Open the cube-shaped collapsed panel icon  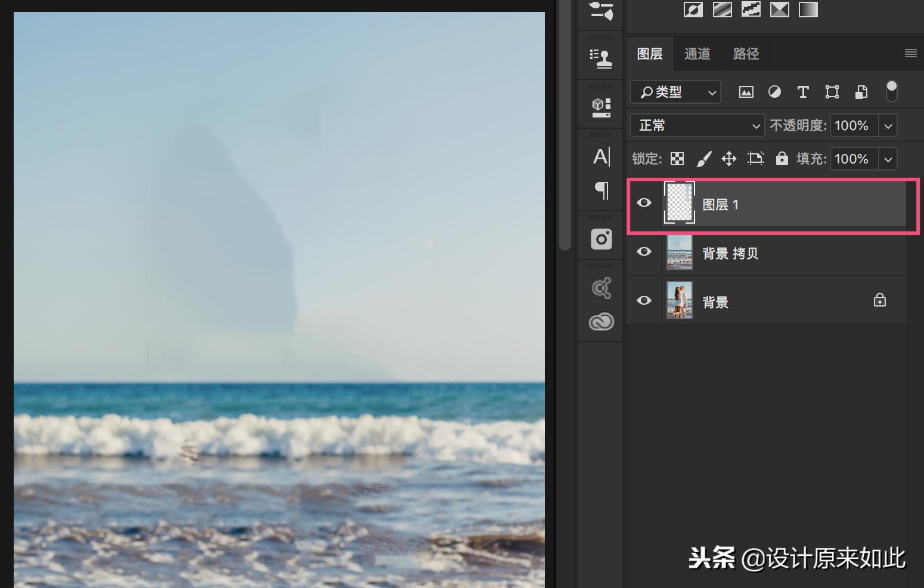click(601, 107)
